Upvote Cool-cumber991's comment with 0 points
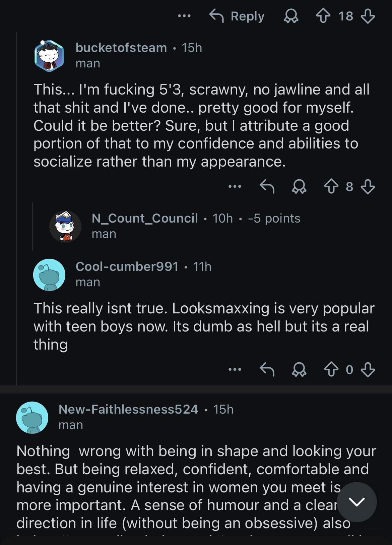Viewport: 392px width, 545px height. coord(331,370)
